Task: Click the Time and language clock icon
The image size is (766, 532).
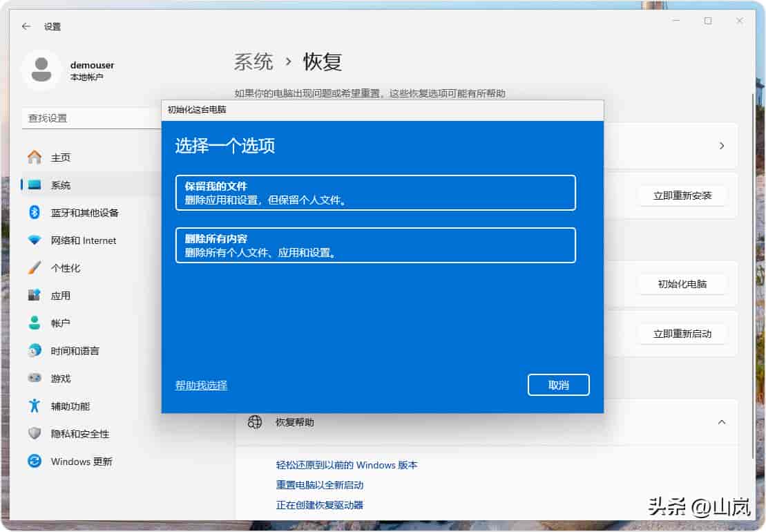Action: tap(35, 350)
